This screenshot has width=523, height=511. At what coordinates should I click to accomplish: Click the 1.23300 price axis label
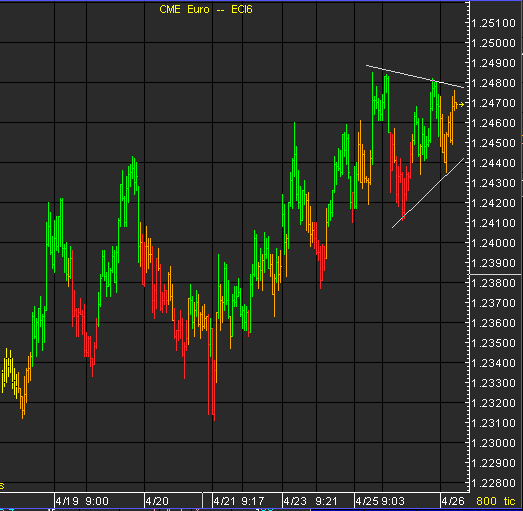pyautogui.click(x=494, y=384)
